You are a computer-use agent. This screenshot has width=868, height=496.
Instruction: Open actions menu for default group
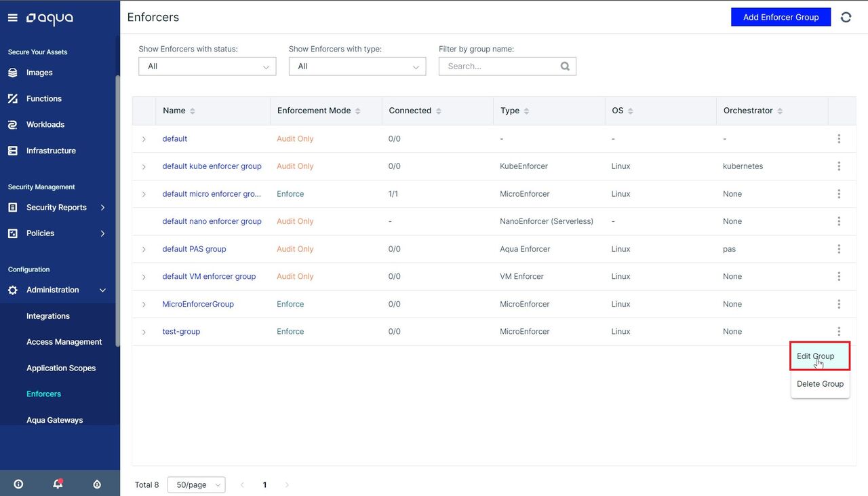point(839,138)
